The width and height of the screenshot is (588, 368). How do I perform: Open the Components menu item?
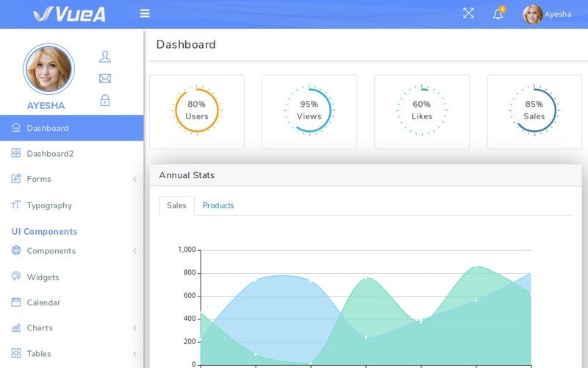51,251
